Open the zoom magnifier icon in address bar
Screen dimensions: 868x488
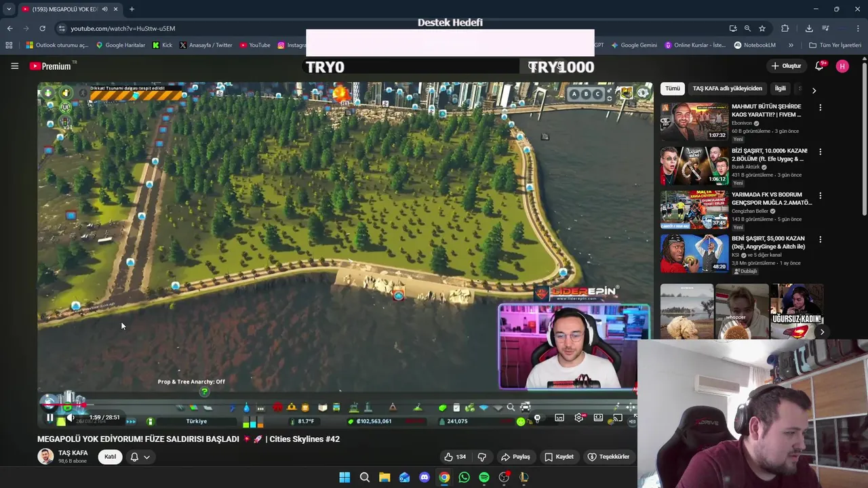click(747, 28)
